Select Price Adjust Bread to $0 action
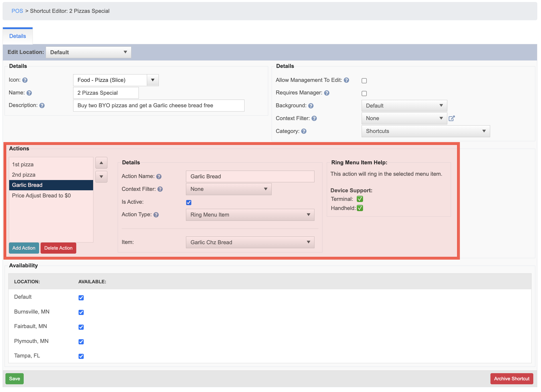The image size is (541, 392). tap(51, 196)
